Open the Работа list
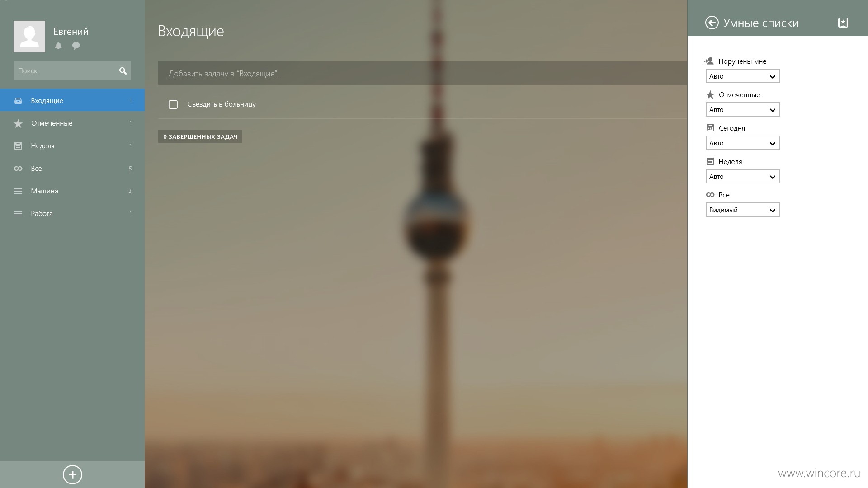The height and width of the screenshot is (488, 868). (x=72, y=213)
